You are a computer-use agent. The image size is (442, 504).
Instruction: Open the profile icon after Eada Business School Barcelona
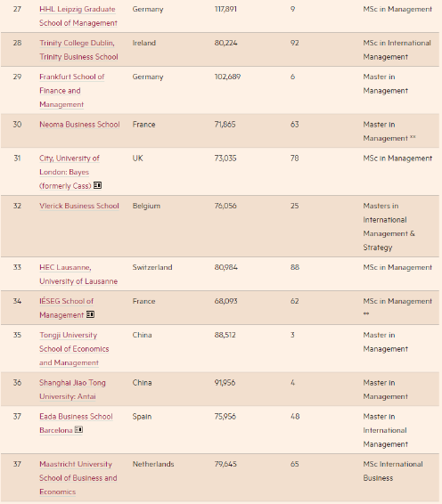point(78,429)
